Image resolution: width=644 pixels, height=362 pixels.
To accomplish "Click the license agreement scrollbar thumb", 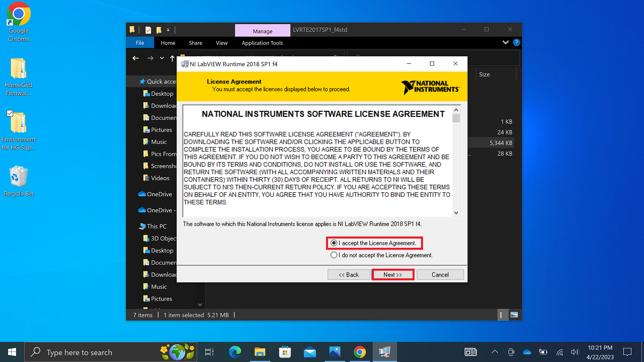I will (x=456, y=118).
